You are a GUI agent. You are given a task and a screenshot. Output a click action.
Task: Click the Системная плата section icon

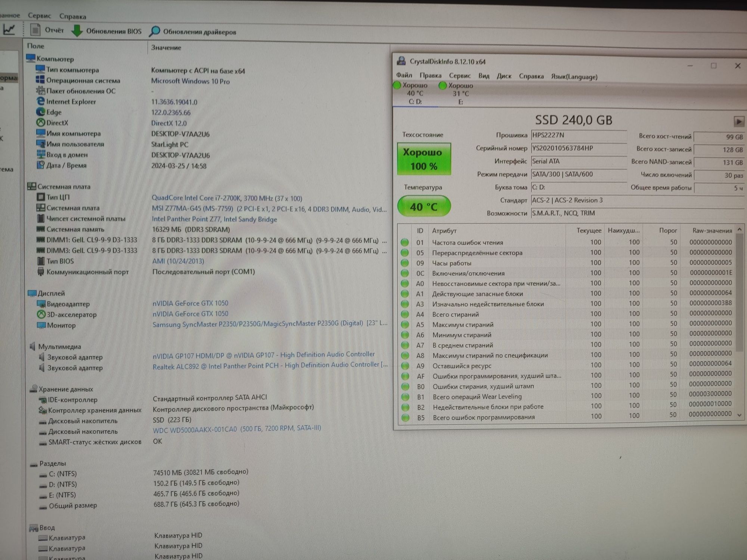tap(32, 186)
